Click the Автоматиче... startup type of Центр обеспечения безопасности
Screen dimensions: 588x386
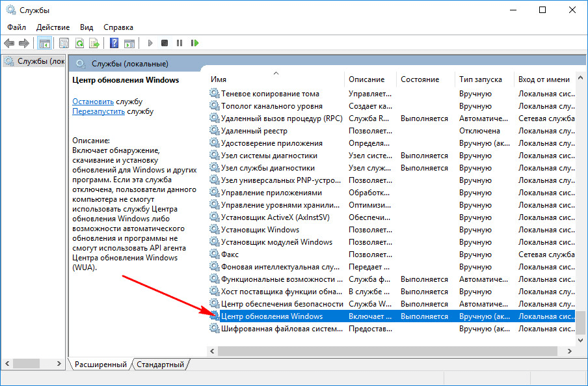[x=483, y=304]
